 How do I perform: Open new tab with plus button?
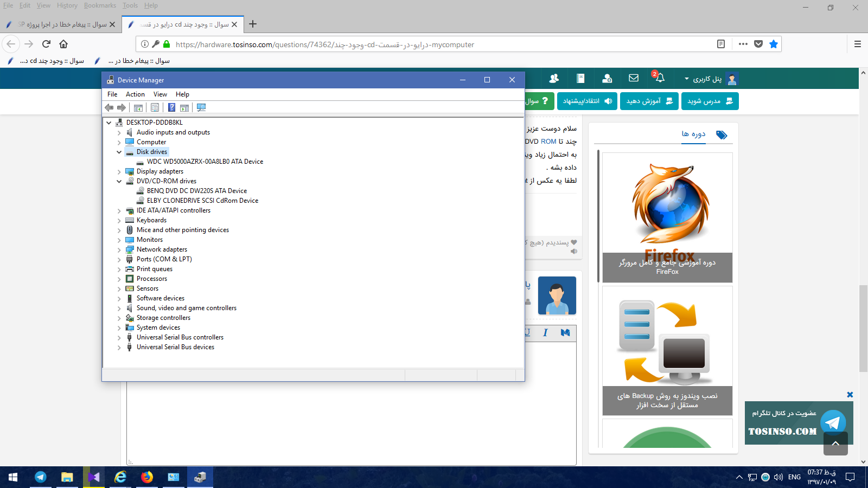(x=253, y=24)
